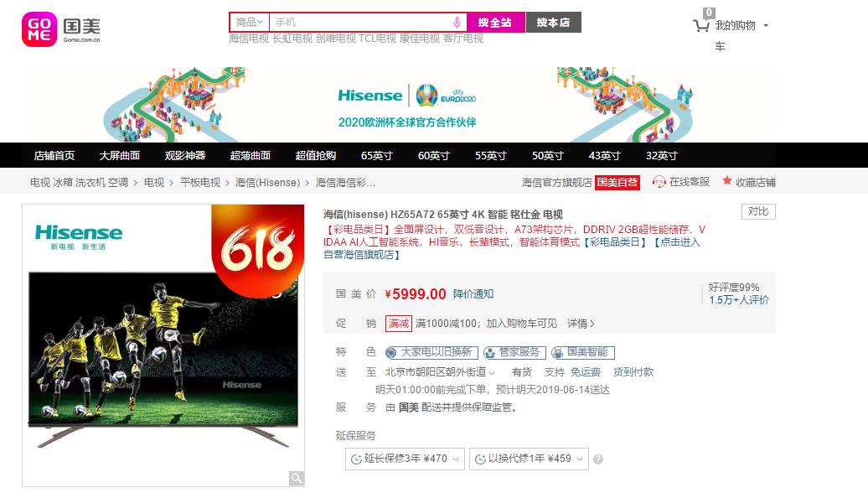Click the 海信(Hisense) breadcrumb link
The image size is (868, 493).
pyautogui.click(x=267, y=183)
